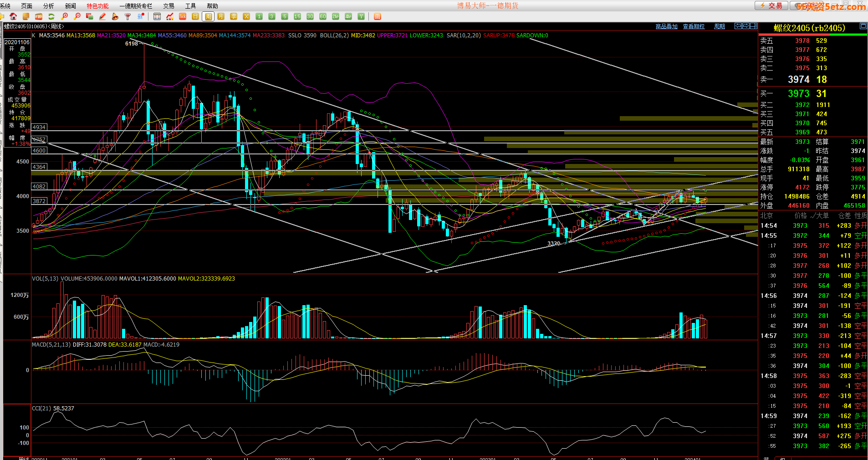Click the 螺纹2405(rb2405) panel title
The width and height of the screenshot is (868, 460).
[x=809, y=28]
